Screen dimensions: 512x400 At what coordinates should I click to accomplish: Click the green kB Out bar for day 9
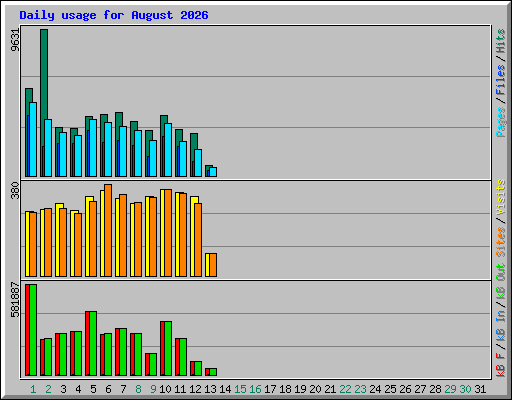pos(153,365)
